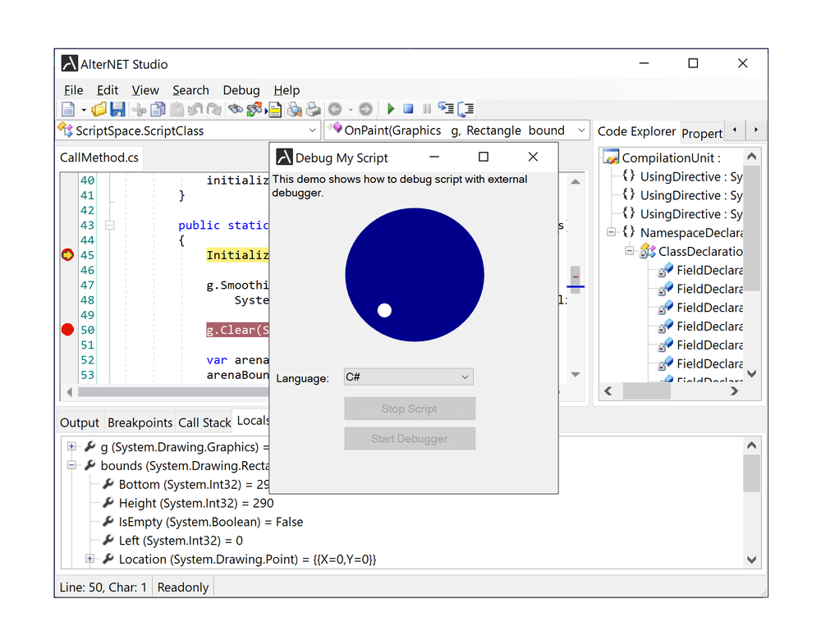
Task: Open the Language C# combo box
Action: [408, 377]
